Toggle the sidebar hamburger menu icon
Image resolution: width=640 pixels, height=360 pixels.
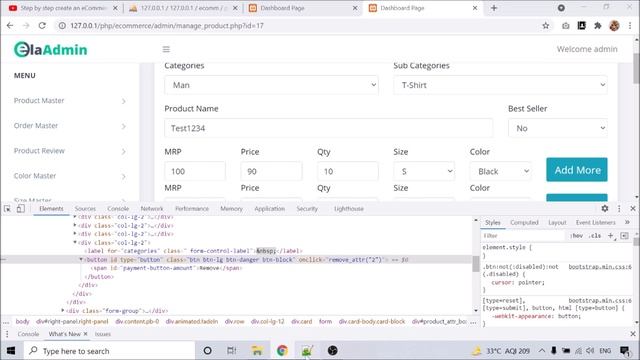[x=166, y=49]
